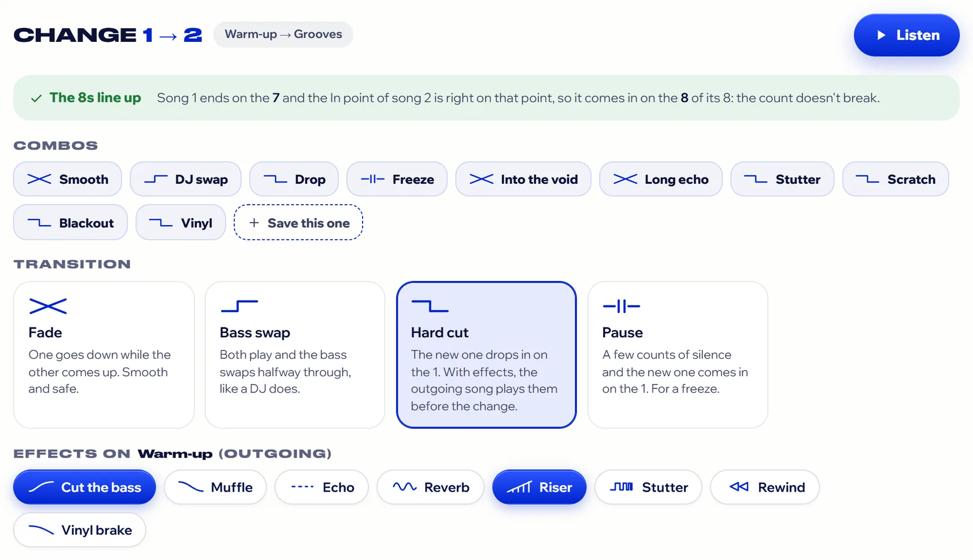The height and width of the screenshot is (560, 973).
Task: Click the dashed line icon on Echo chip
Action: tap(302, 486)
